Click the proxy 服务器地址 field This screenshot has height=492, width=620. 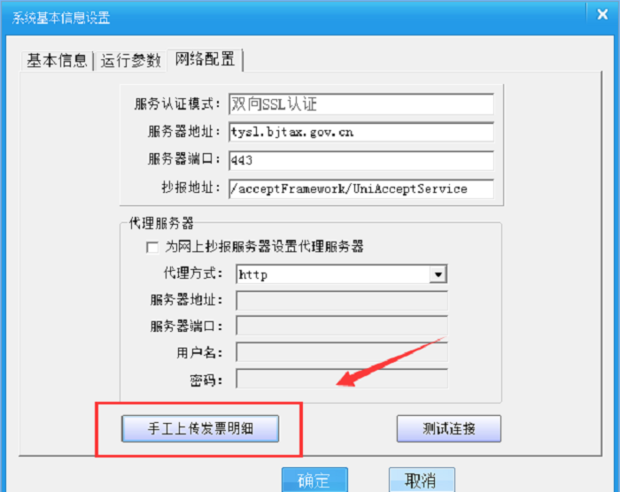(342, 301)
